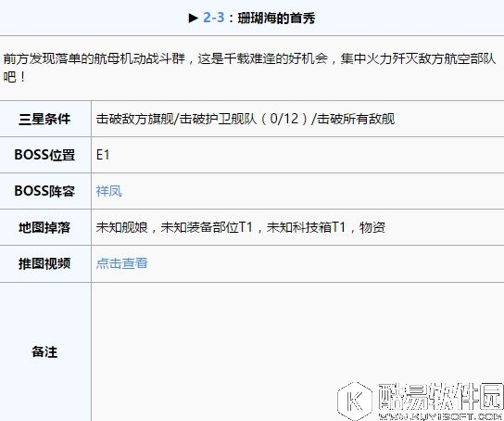
Task: Click the 击破敌方旗舰 three-star condition text
Action: (134, 119)
